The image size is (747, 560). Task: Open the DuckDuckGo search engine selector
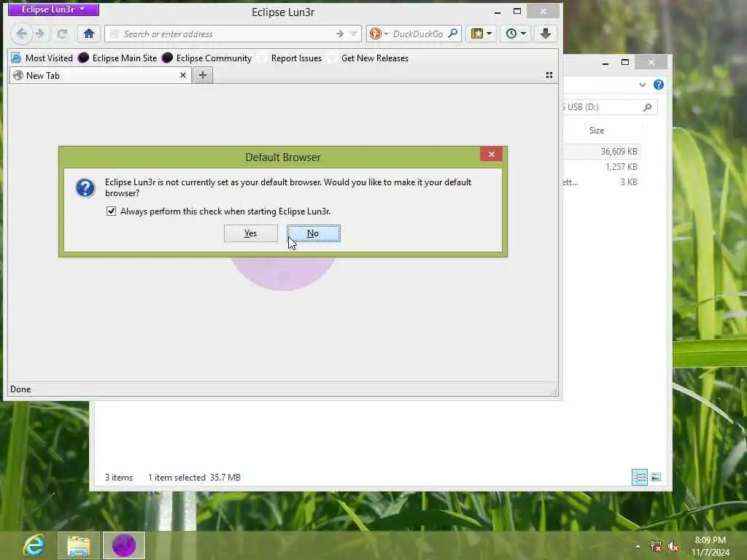[x=379, y=34]
